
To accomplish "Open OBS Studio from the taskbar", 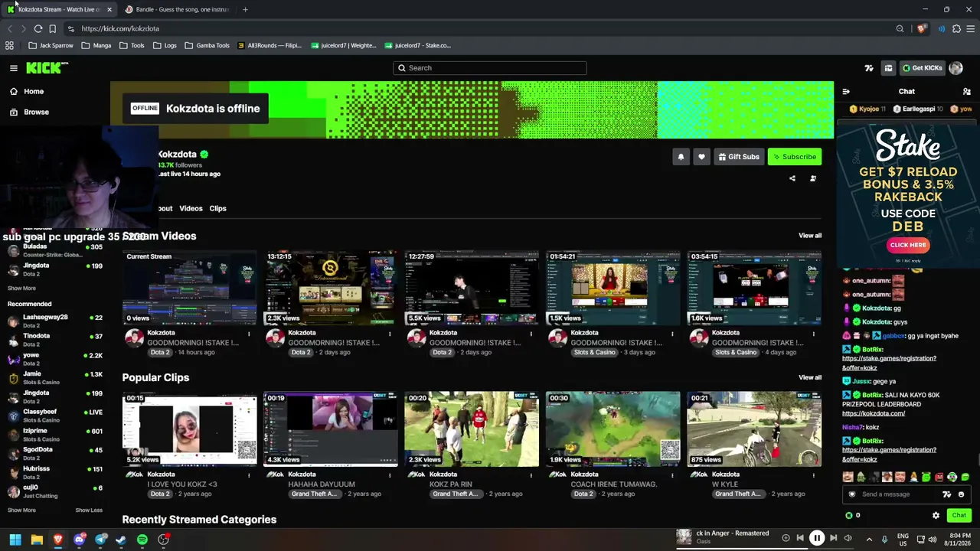I will (x=163, y=540).
